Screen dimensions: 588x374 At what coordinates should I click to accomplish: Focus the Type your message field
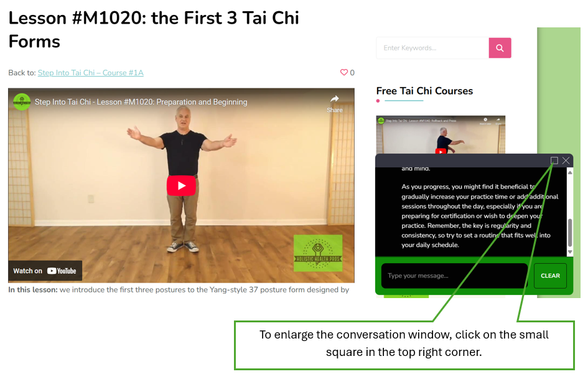(454, 276)
